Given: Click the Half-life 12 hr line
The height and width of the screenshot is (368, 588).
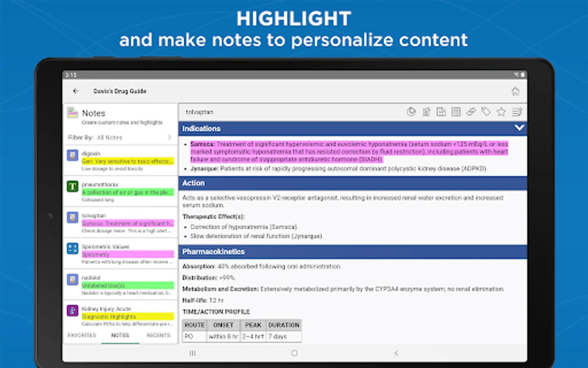Looking at the screenshot, I should pos(203,300).
